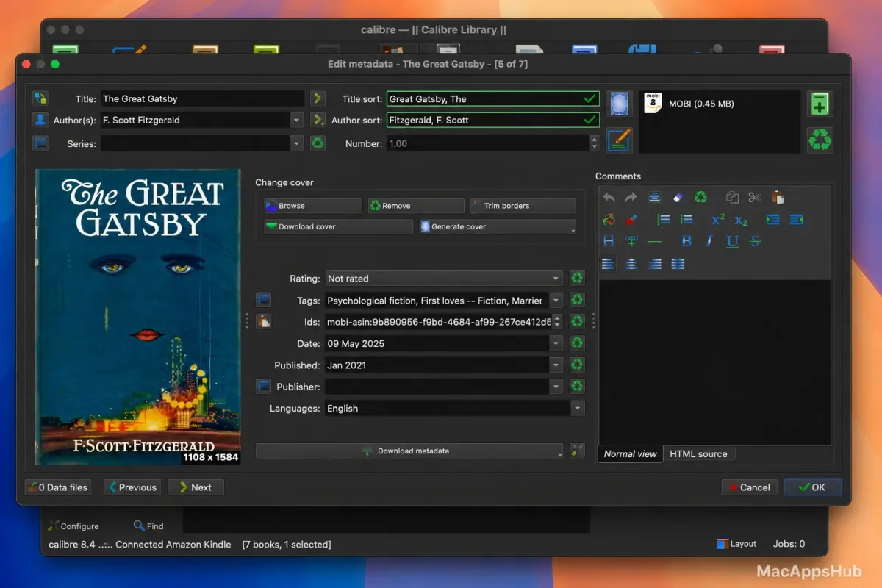Decrease indentation in comments
Screen dimensions: 882x588
click(796, 219)
